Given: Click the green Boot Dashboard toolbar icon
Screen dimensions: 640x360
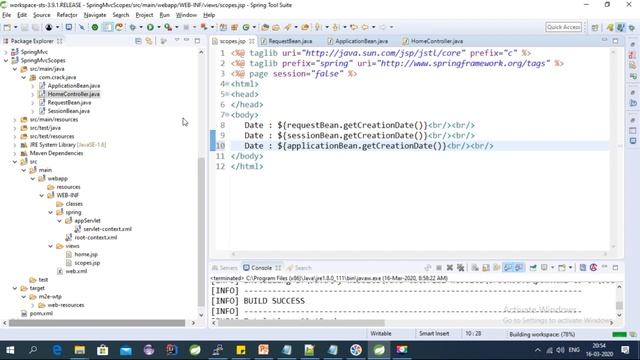Looking at the screenshot, I should click(x=95, y=27).
